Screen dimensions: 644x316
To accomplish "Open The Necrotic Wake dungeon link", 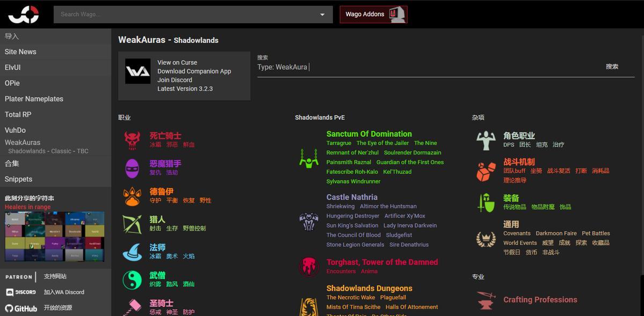I will pos(350,297).
